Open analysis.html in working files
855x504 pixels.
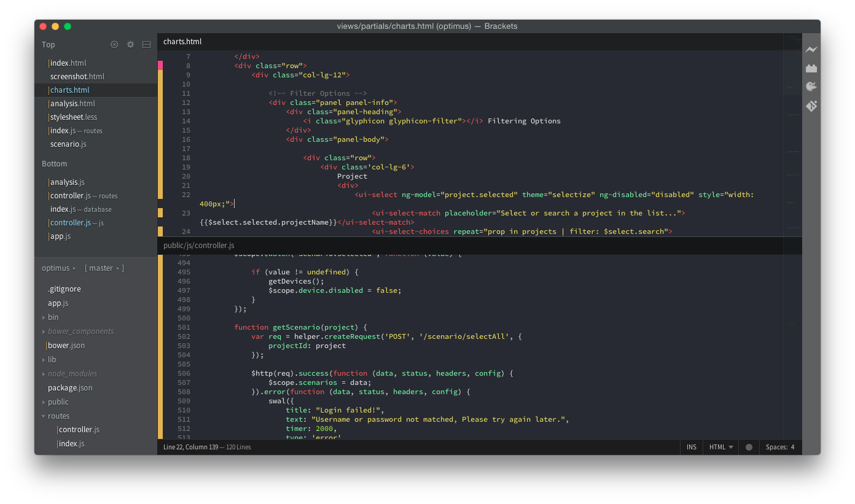coord(72,104)
